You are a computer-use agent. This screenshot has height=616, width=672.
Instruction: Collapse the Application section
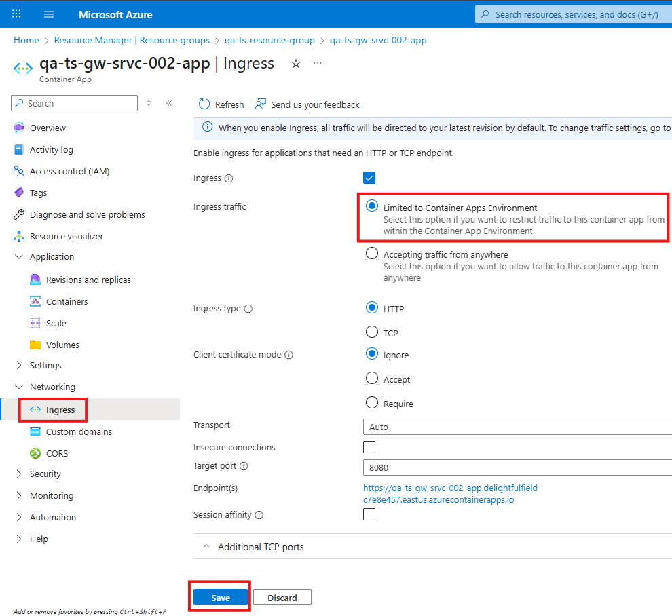tap(19, 256)
